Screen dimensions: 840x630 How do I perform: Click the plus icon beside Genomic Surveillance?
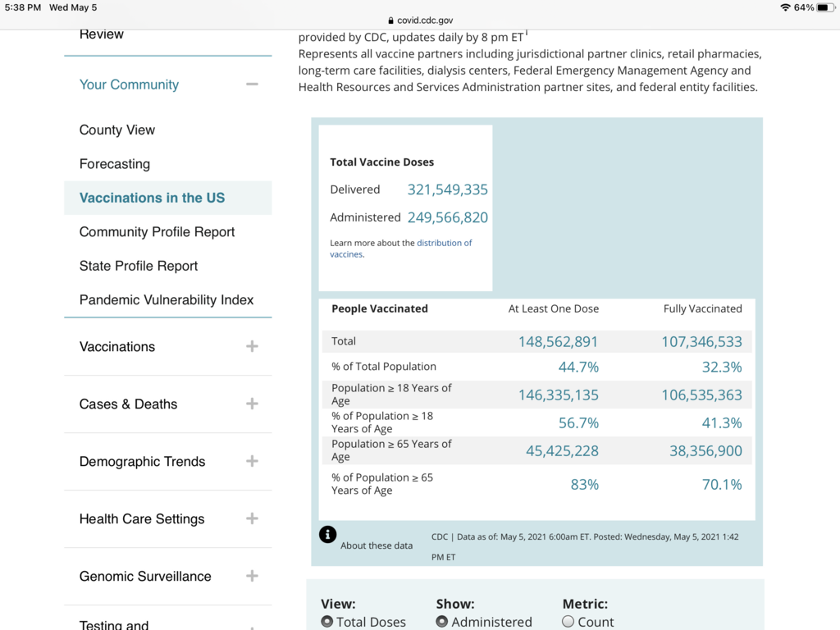[252, 576]
